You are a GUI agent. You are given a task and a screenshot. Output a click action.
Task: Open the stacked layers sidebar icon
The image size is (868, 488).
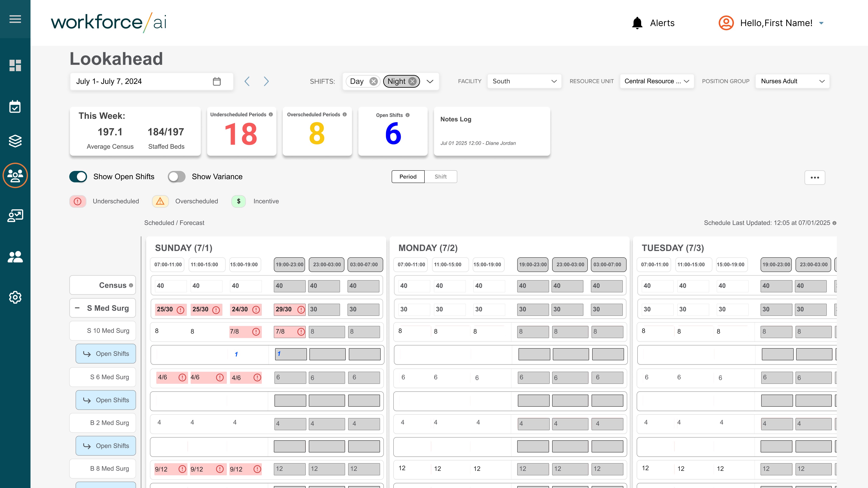(15, 141)
